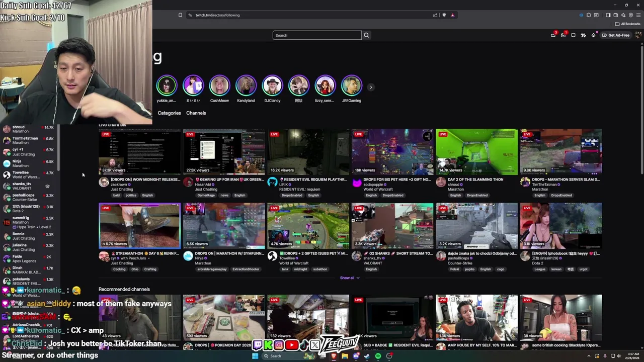Open File Explorer from the taskbar
The image size is (644, 362).
coord(345,356)
